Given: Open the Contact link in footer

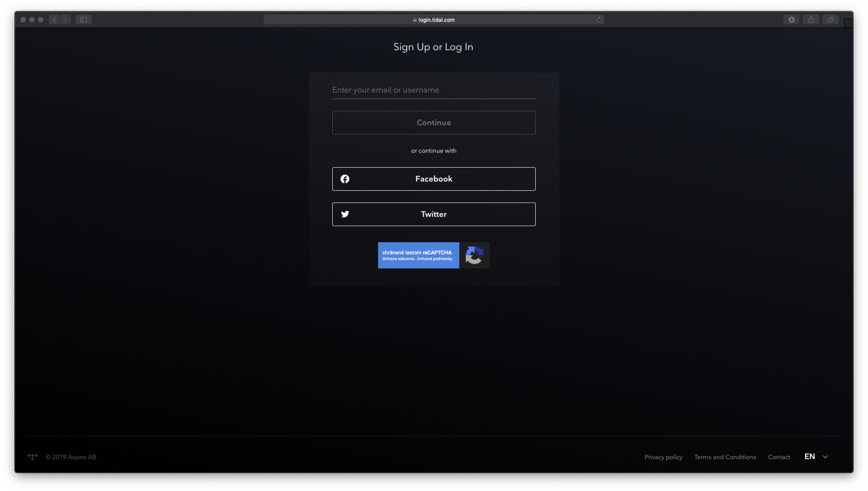Looking at the screenshot, I should click(x=779, y=457).
